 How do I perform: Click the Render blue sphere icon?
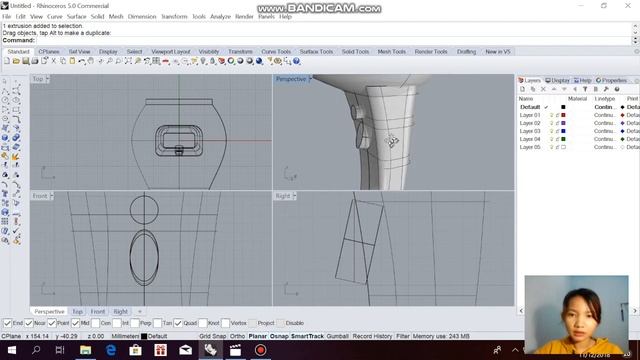[x=259, y=61]
